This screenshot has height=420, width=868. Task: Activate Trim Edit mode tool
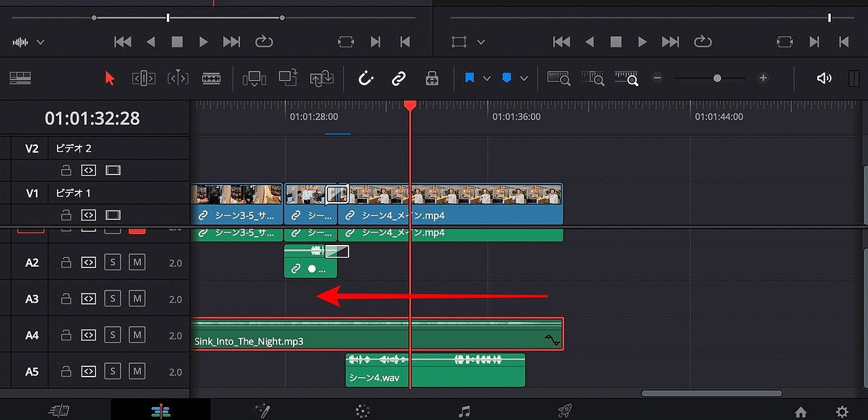click(x=144, y=78)
